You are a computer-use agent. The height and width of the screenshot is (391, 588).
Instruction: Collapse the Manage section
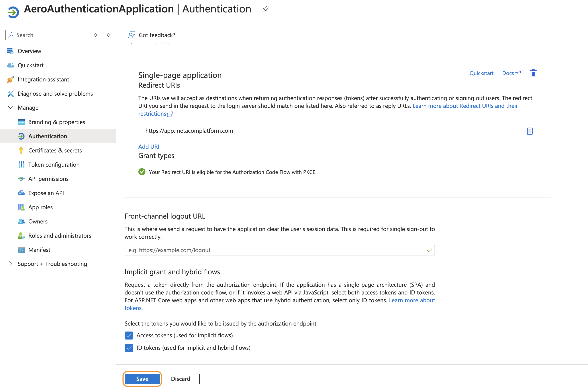pos(10,107)
